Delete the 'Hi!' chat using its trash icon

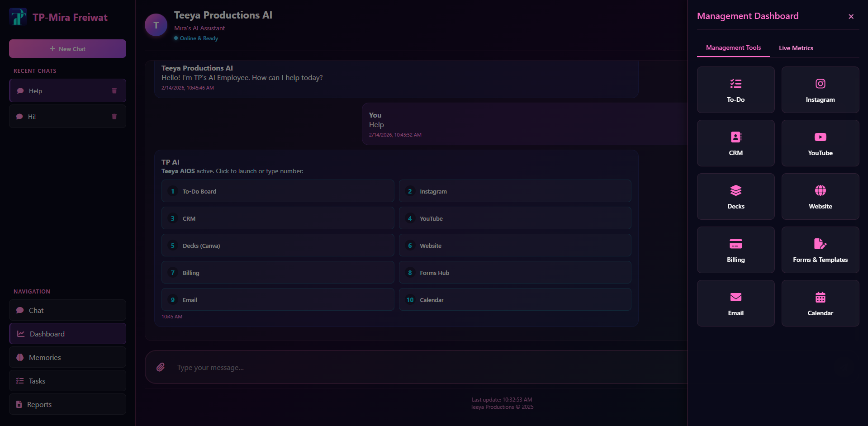114,116
